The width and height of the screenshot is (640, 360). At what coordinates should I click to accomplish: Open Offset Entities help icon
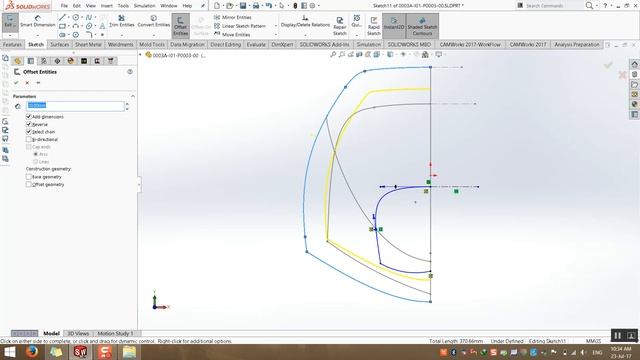(x=130, y=72)
